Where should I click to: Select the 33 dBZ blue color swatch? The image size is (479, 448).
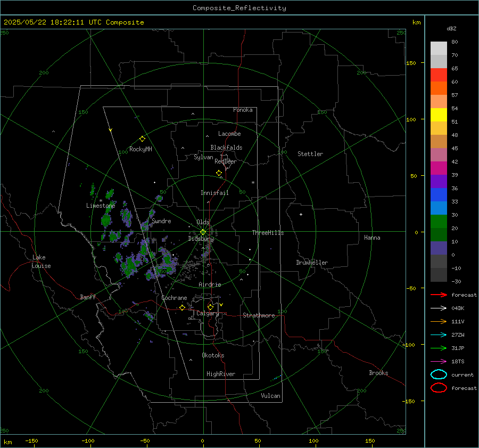[439, 194]
